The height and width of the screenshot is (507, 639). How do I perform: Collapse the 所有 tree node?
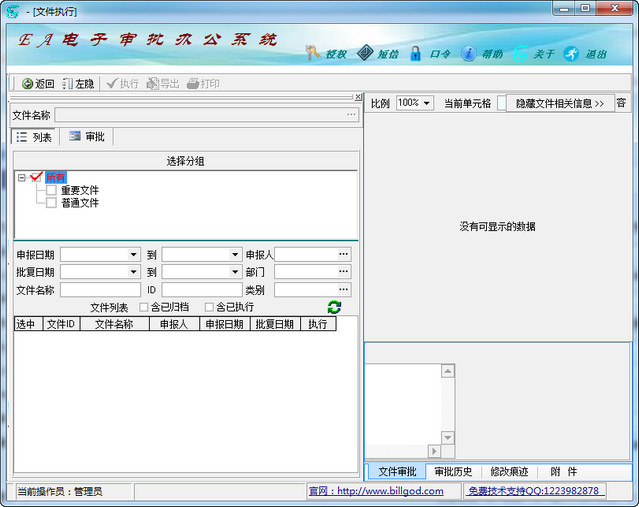pyautogui.click(x=21, y=178)
